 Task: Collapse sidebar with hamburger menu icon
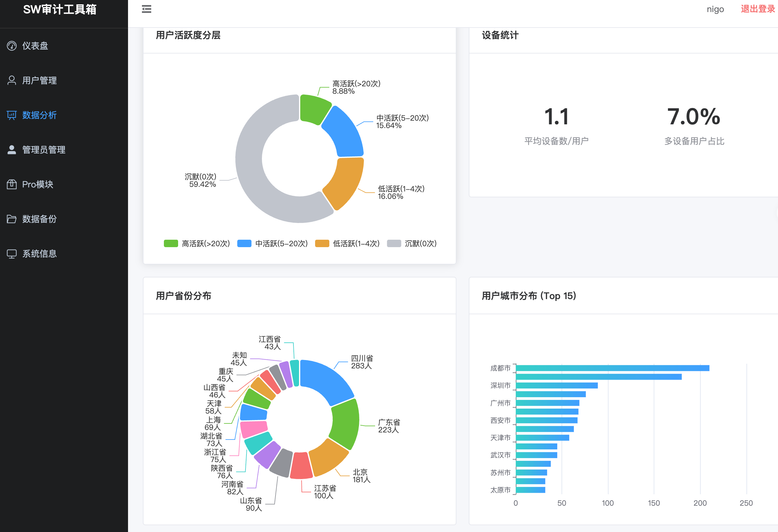[146, 9]
